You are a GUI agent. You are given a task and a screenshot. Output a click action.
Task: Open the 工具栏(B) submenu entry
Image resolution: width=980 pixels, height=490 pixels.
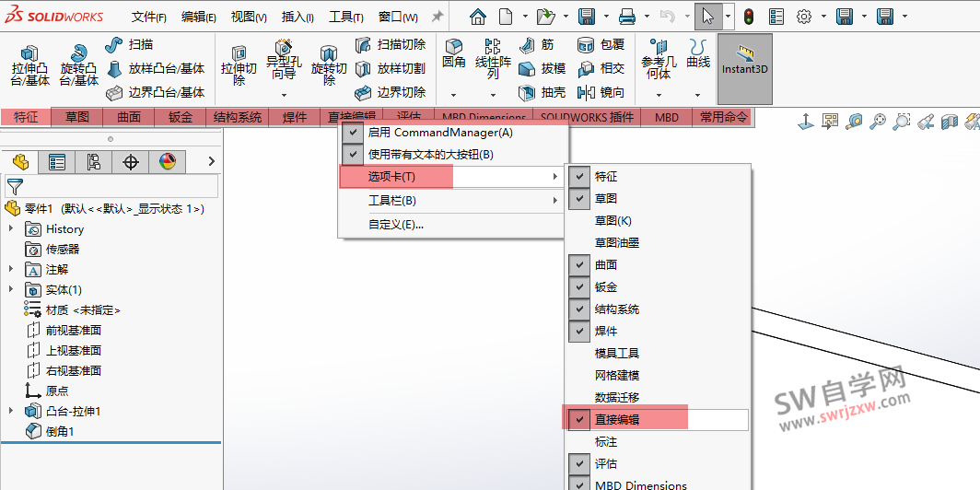[x=454, y=201]
